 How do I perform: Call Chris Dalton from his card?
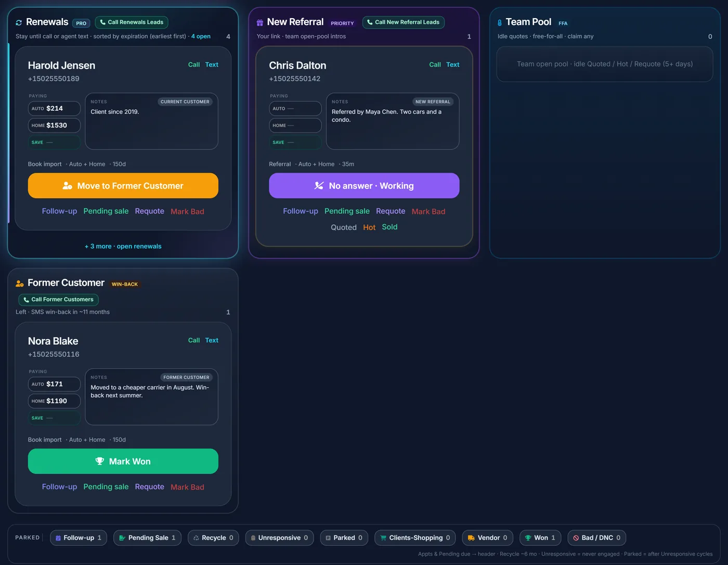[x=435, y=65]
